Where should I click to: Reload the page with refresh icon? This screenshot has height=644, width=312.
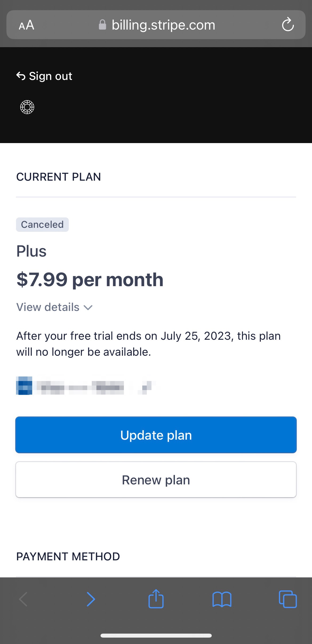click(288, 25)
